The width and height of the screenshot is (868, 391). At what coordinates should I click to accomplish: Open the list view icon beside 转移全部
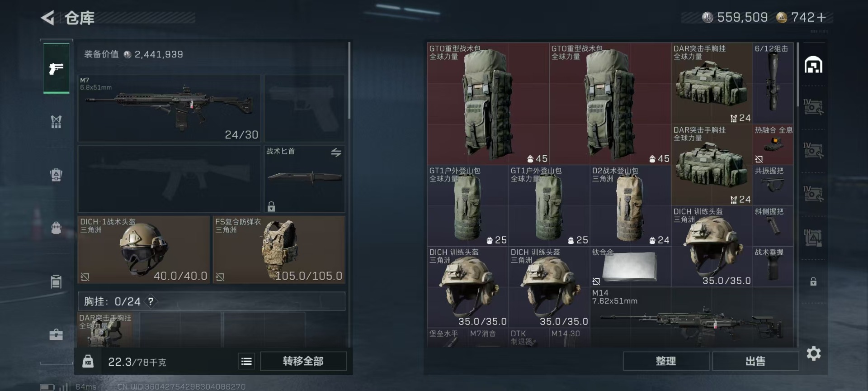246,361
